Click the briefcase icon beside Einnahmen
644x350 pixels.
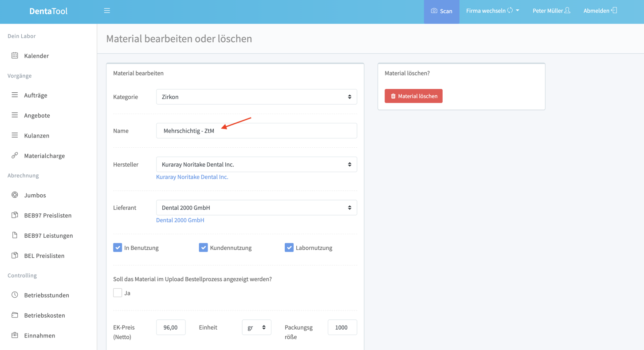tap(15, 335)
